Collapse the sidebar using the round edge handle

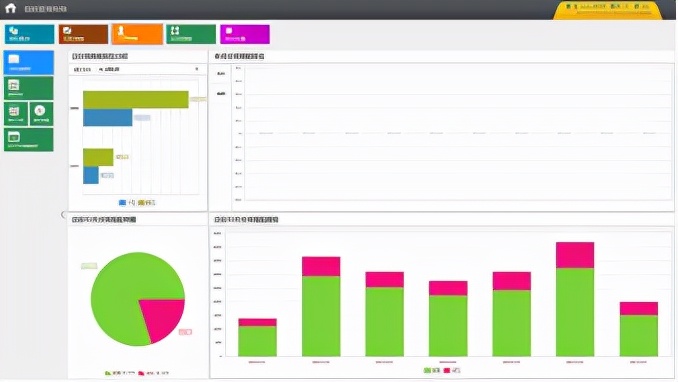pyautogui.click(x=64, y=215)
